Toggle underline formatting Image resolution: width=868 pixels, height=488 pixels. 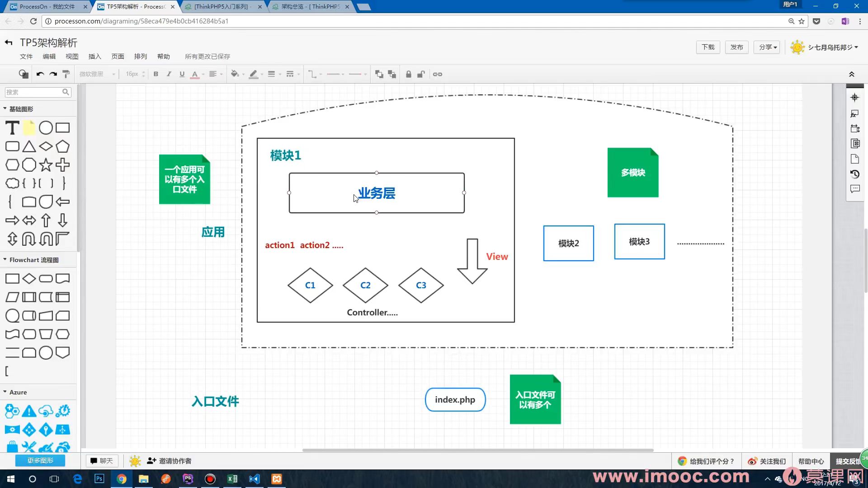click(x=182, y=74)
